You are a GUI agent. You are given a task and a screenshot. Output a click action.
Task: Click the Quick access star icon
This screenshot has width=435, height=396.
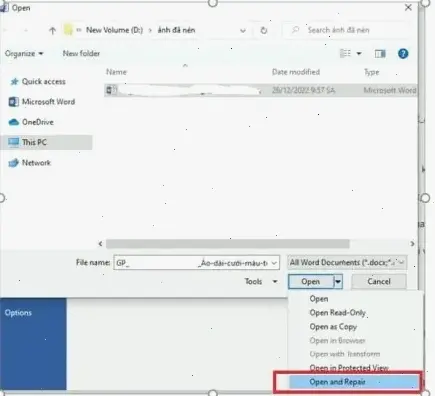tap(14, 81)
